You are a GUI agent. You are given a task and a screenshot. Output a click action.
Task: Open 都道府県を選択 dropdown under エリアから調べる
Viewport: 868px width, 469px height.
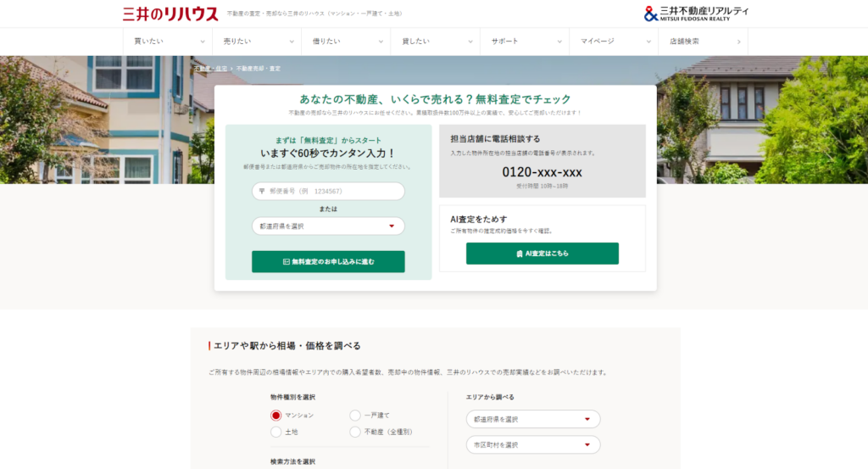533,419
